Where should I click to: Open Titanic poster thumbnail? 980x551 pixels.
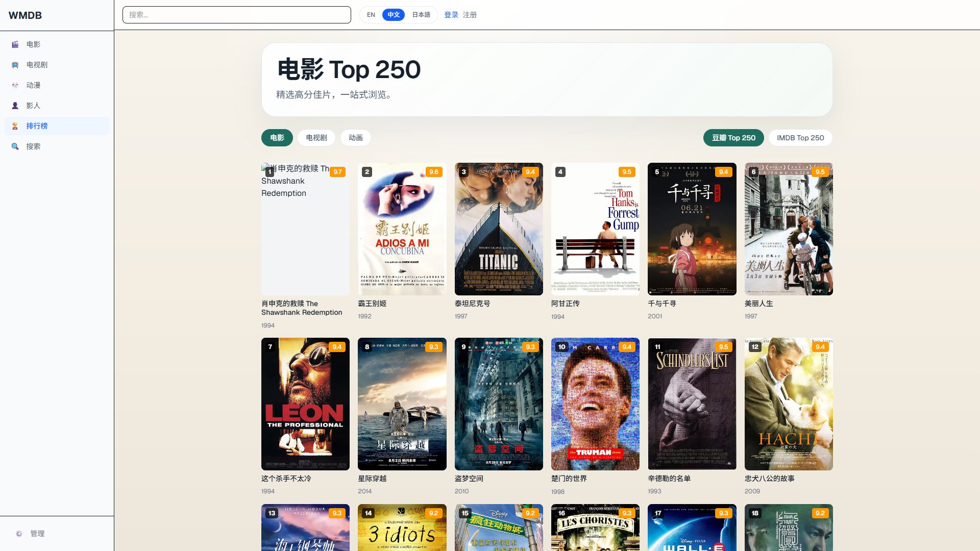pyautogui.click(x=499, y=229)
